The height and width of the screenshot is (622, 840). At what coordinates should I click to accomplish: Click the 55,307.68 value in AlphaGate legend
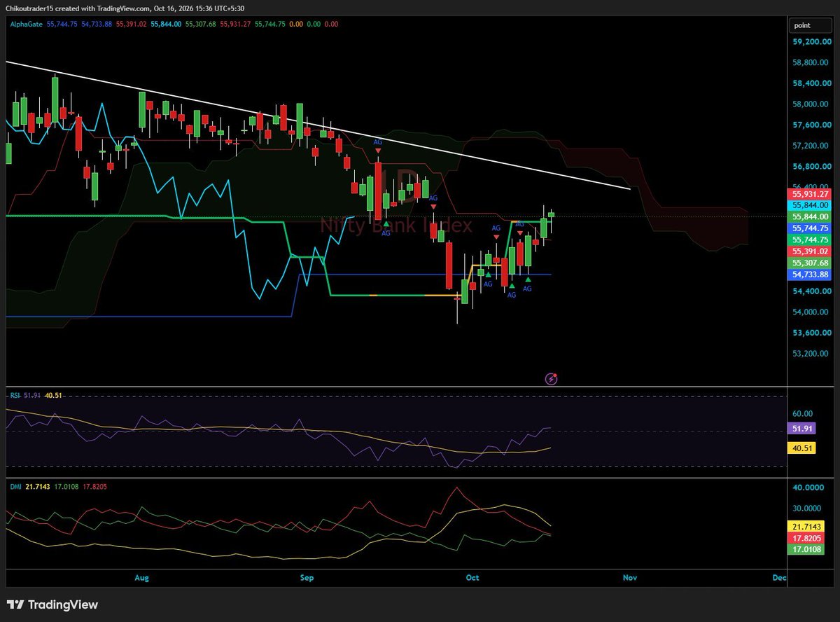(201, 24)
